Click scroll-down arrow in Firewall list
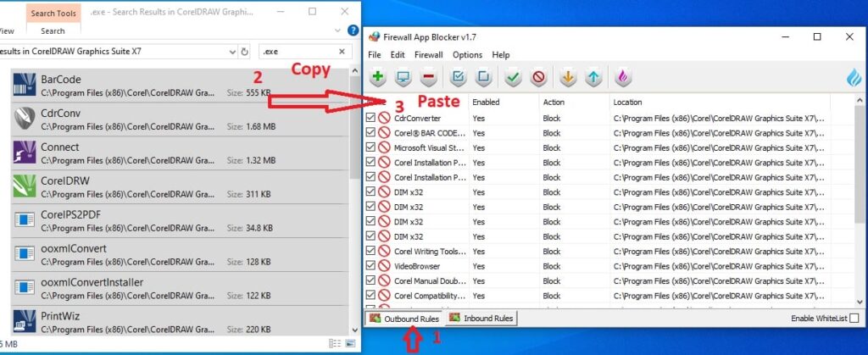Image resolution: width=868 pixels, height=355 pixels. click(860, 302)
